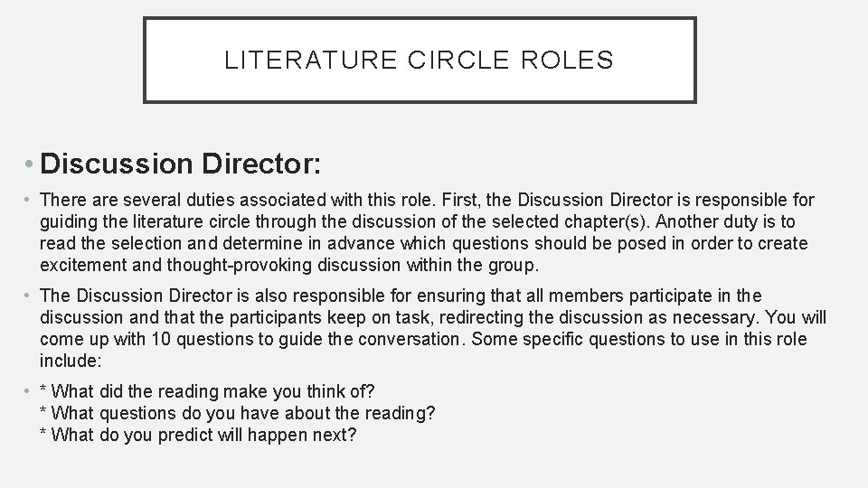Click the bullet before 'The Discussion Director is also'
The width and height of the screenshot is (868, 488).
point(26,296)
